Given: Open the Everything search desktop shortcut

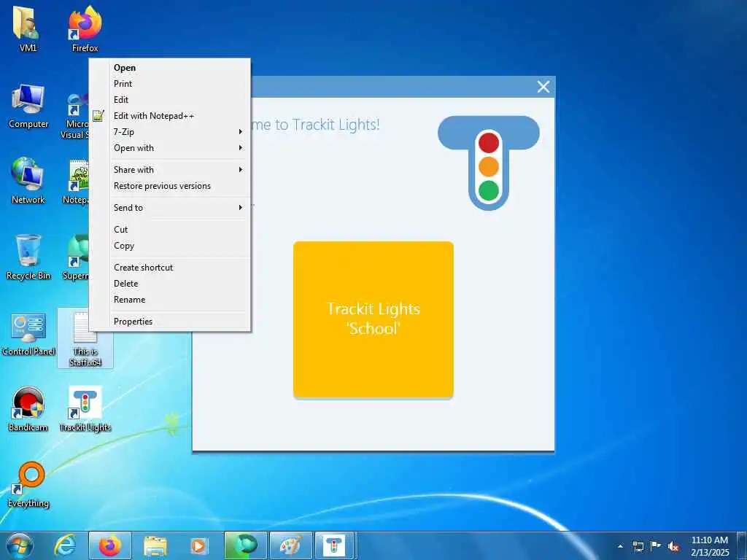Looking at the screenshot, I should pos(28,484).
